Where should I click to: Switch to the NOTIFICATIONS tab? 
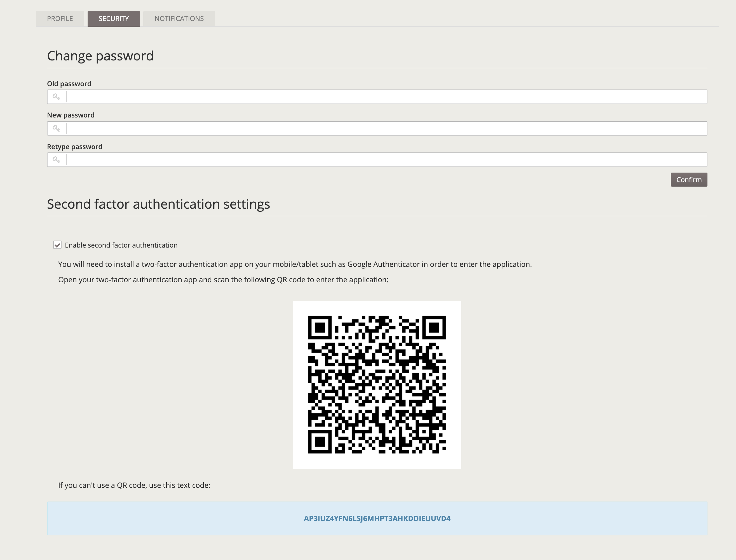179,19
